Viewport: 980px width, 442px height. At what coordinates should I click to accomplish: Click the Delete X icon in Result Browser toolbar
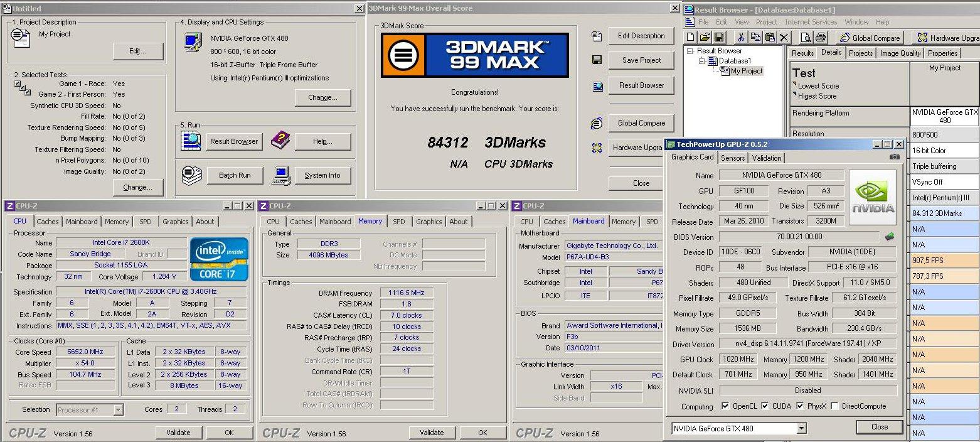784,38
